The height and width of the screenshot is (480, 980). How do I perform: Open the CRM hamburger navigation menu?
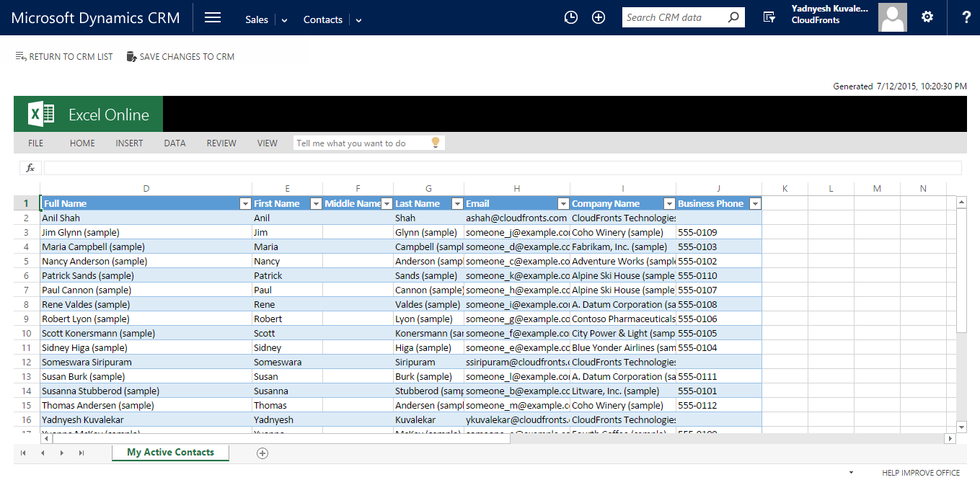coord(213,18)
